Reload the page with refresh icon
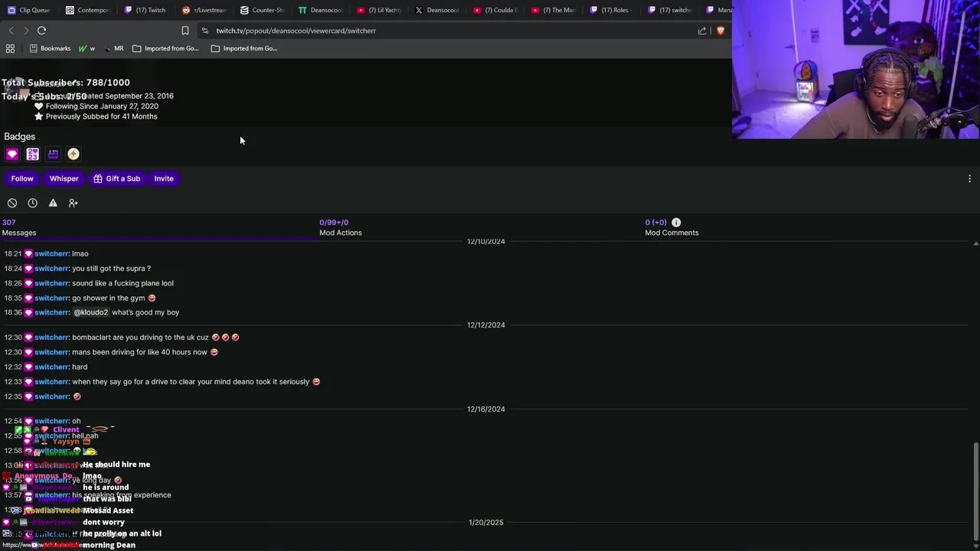The image size is (980, 551). [41, 31]
